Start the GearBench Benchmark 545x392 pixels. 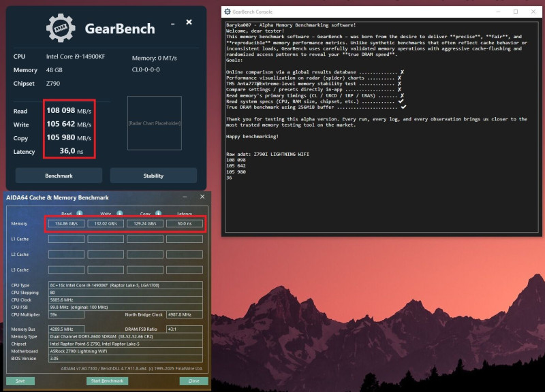coord(59,176)
